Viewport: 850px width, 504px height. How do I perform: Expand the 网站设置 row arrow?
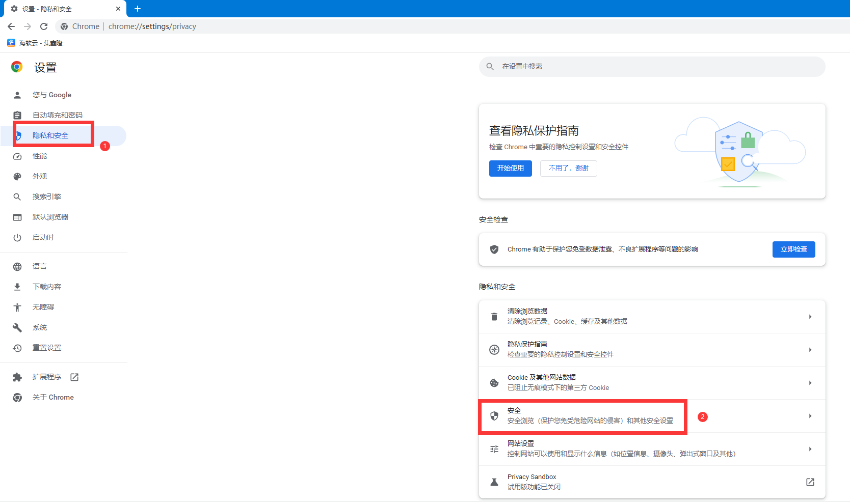(810, 449)
